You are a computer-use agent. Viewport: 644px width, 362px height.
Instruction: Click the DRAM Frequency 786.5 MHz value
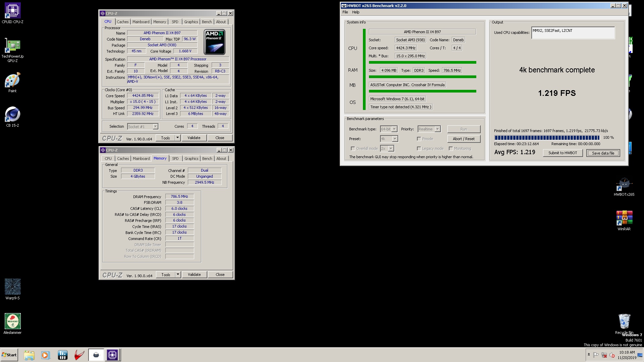click(x=179, y=196)
